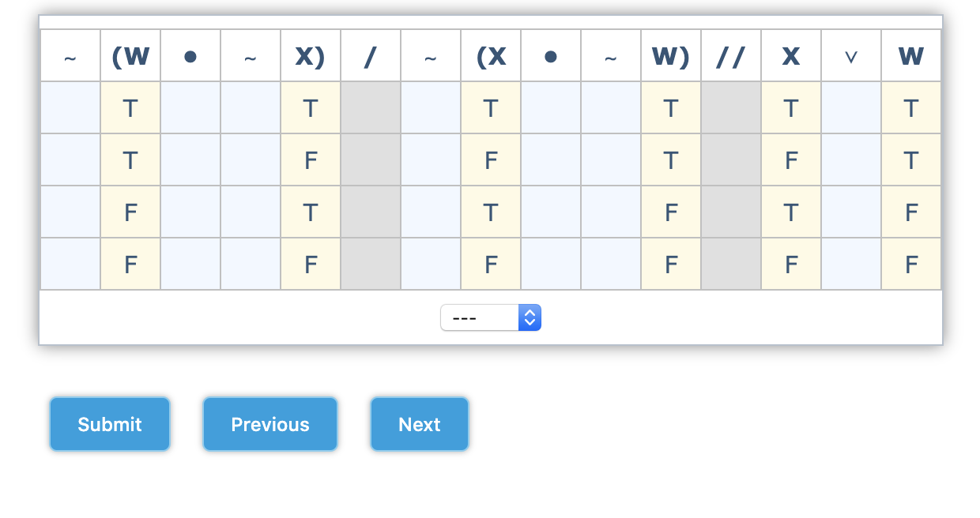Click the Submit button
The image size is (980, 518).
[109, 424]
